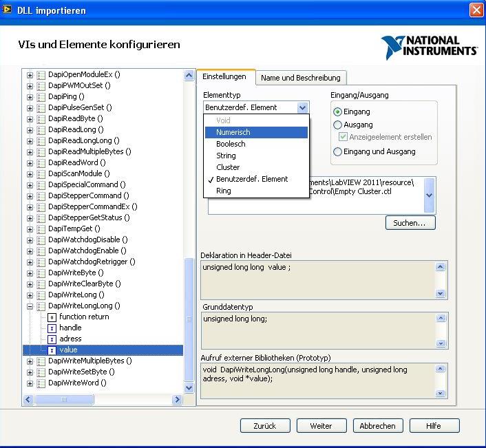Click the function tree vertical scrollbar thumb

click(189, 319)
